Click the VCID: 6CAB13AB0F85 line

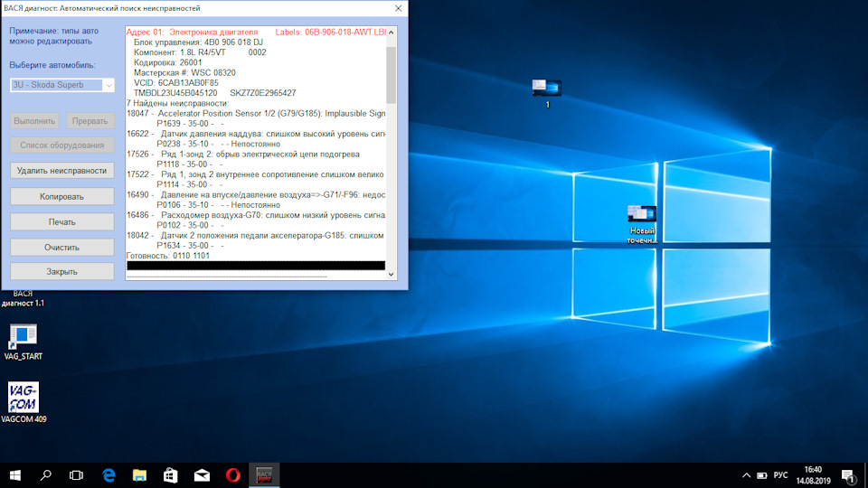click(176, 83)
